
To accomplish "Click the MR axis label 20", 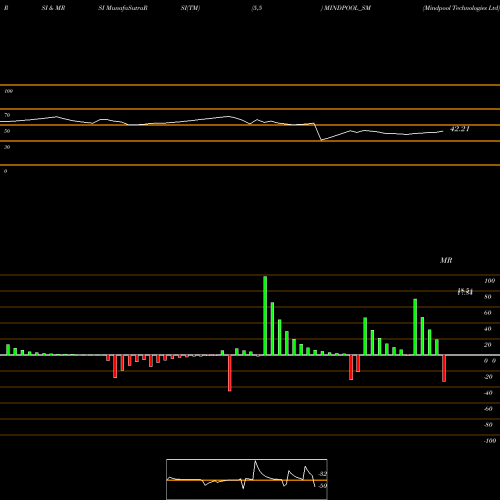I will [x=488, y=345].
